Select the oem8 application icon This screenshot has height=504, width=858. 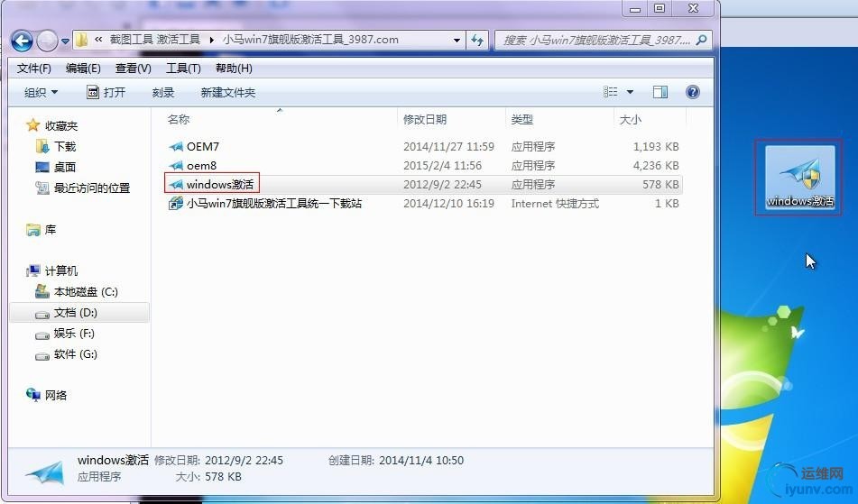click(x=176, y=165)
